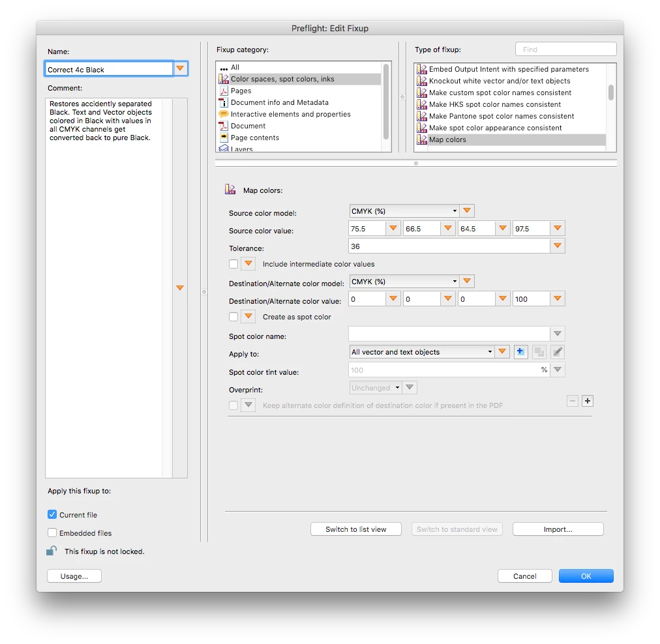The height and width of the screenshot is (644, 660).
Task: Click the pencil edit icon beside Apply to
Action: coord(558,351)
